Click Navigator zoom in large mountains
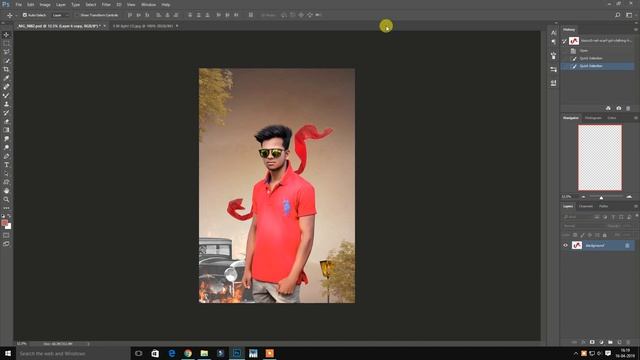640x360 pixels. (629, 197)
